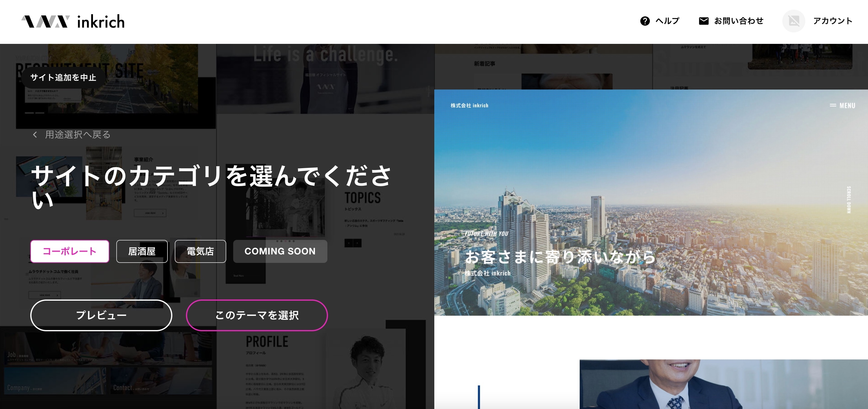Image resolution: width=868 pixels, height=409 pixels.
Task: Click the FUTURE WITH YOU tagline
Action: pyautogui.click(x=486, y=234)
